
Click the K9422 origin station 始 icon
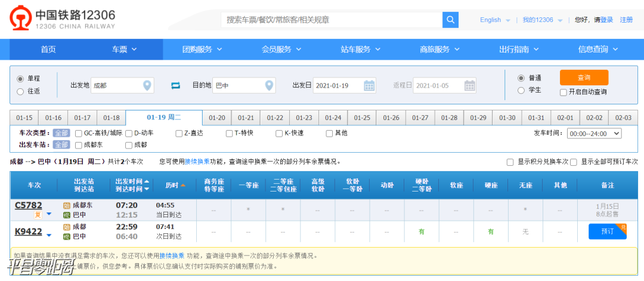click(x=67, y=227)
